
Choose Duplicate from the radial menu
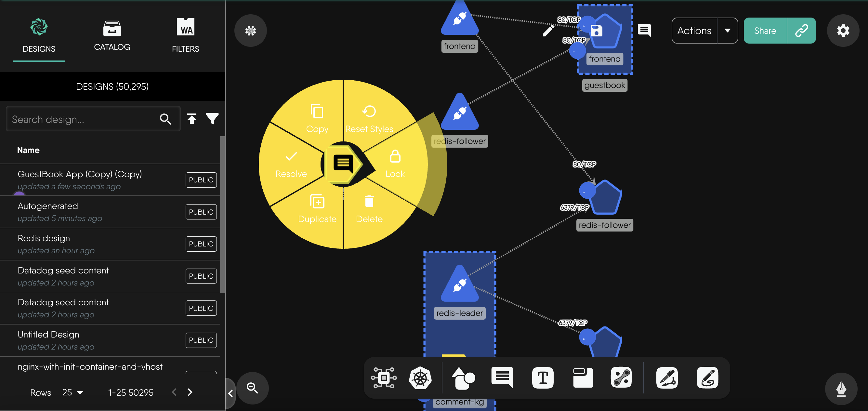317,209
